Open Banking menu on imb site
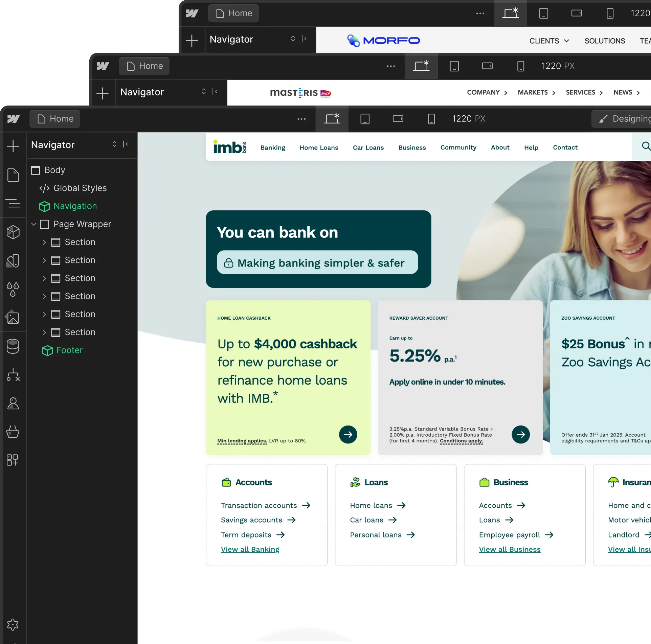 coord(273,147)
